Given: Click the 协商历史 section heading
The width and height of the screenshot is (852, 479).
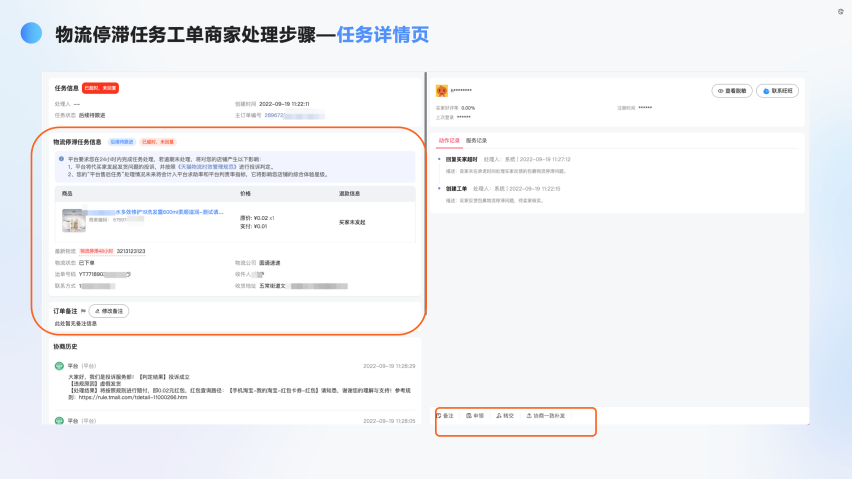Looking at the screenshot, I should tap(65, 346).
